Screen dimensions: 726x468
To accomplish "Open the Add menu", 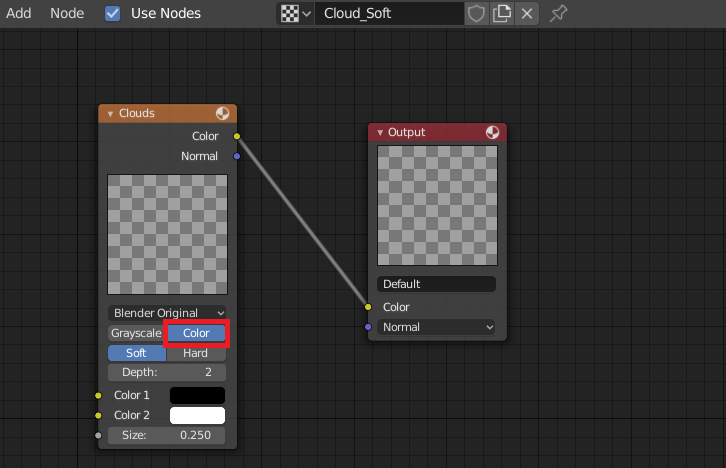I will pos(19,13).
